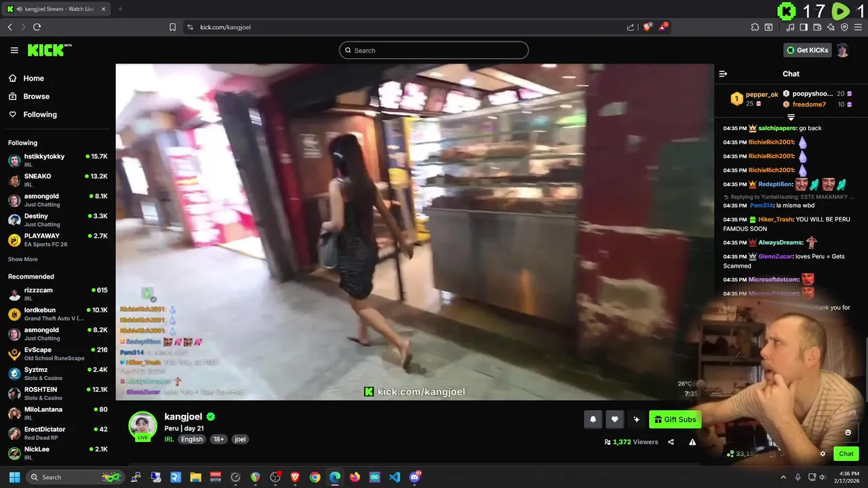868x488 pixels.
Task: Click the Gift Subs button
Action: (x=675, y=420)
